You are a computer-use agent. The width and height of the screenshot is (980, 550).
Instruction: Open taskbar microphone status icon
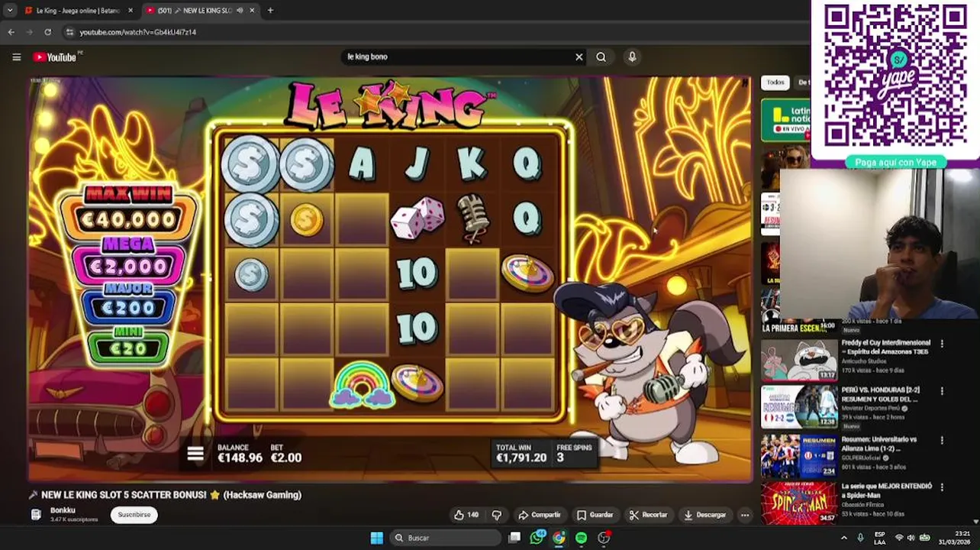861,538
